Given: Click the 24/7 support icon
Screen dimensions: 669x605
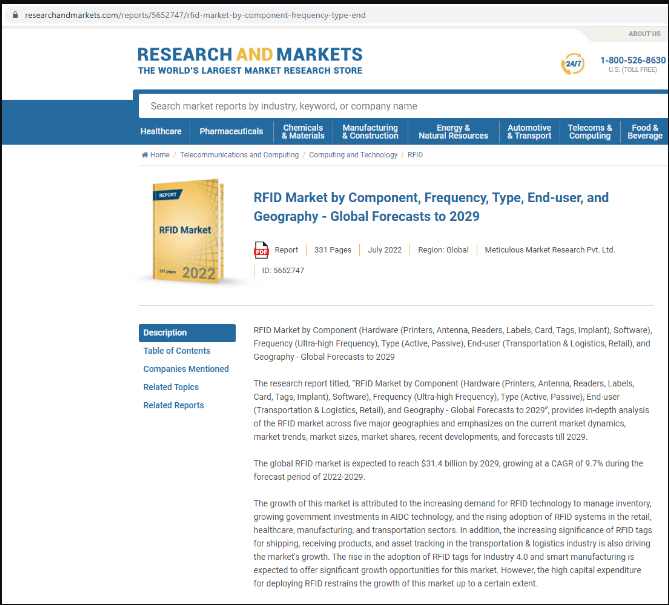Looking at the screenshot, I should point(573,64).
